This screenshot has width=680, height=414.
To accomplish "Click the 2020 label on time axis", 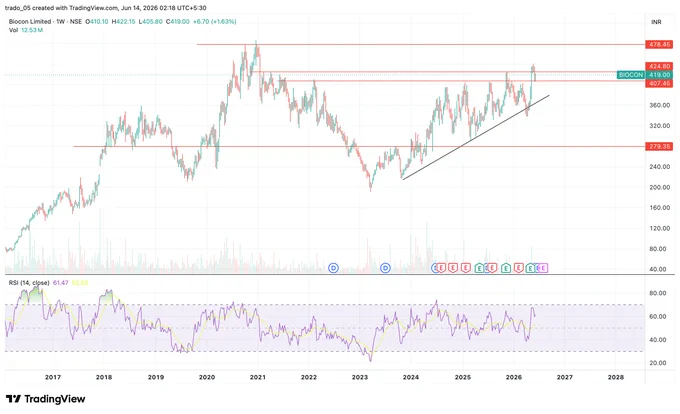I will (x=207, y=377).
